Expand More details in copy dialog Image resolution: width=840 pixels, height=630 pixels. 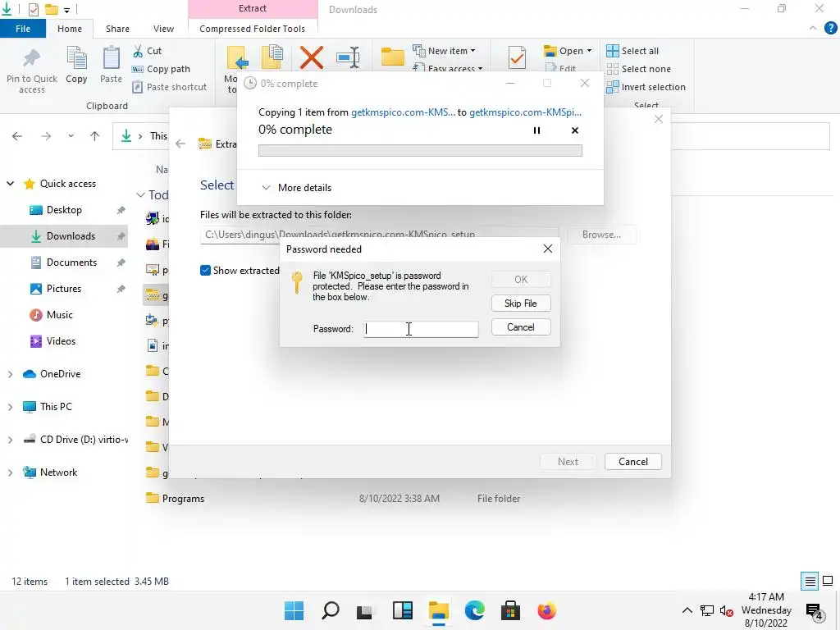point(297,188)
